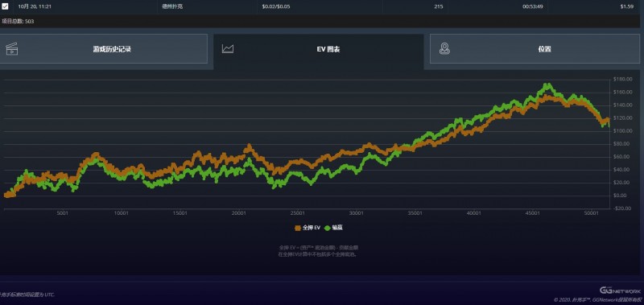Click the UTC time setting note
644x305 pixels.
[x=27, y=295]
